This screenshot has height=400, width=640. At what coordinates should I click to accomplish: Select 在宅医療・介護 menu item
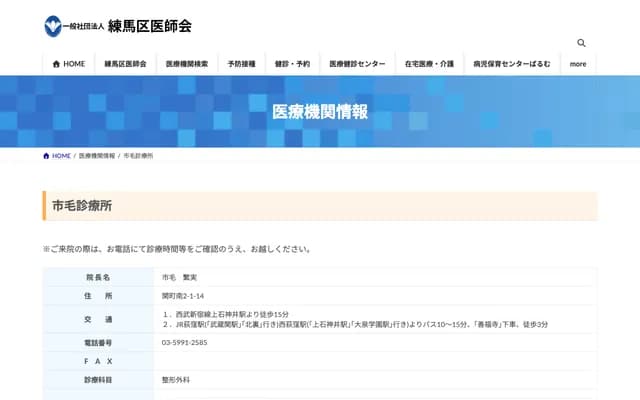[x=429, y=63]
